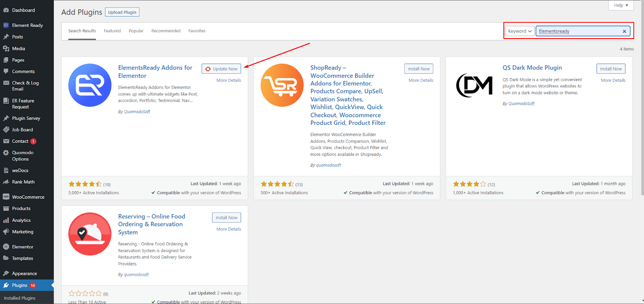Click the Job Board tag icon
The height and width of the screenshot is (304, 644).
point(6,130)
